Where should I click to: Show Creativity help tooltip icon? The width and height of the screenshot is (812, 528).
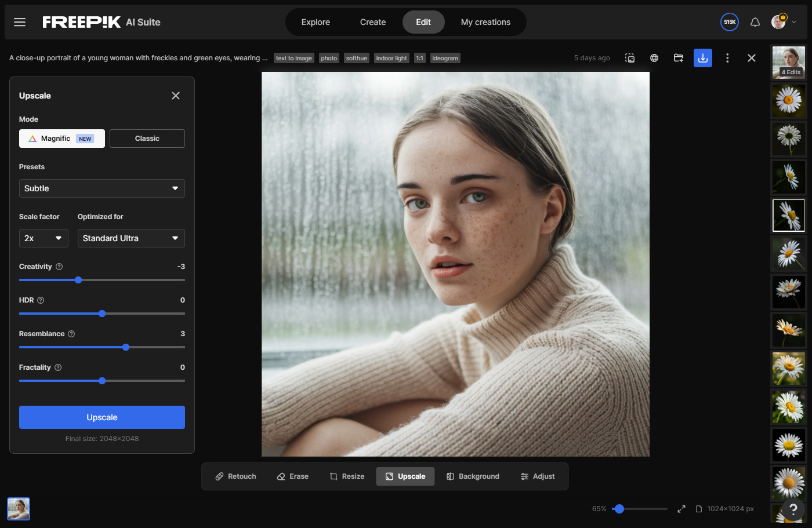(x=59, y=267)
